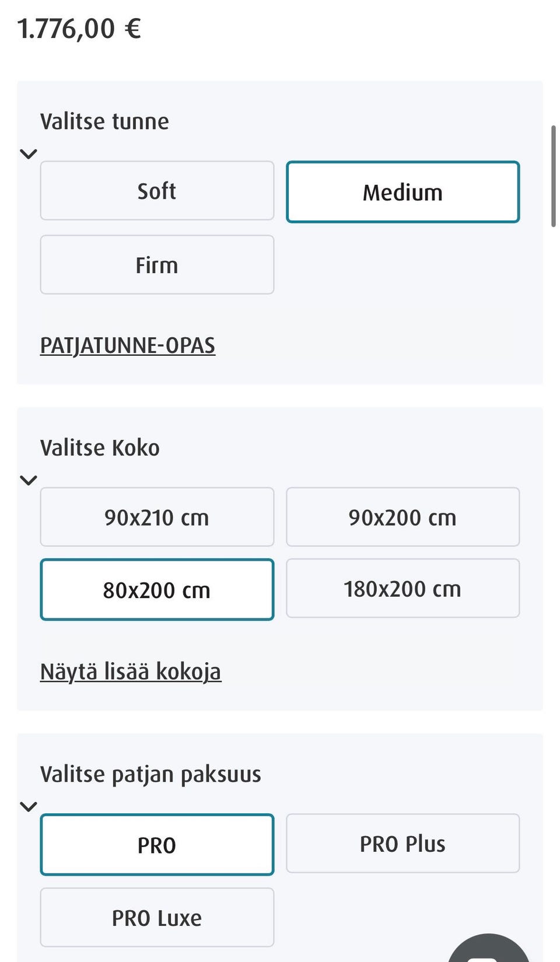Screen dimensions: 560x962
Task: Pick the Firm mattress feel
Action: 157,265
